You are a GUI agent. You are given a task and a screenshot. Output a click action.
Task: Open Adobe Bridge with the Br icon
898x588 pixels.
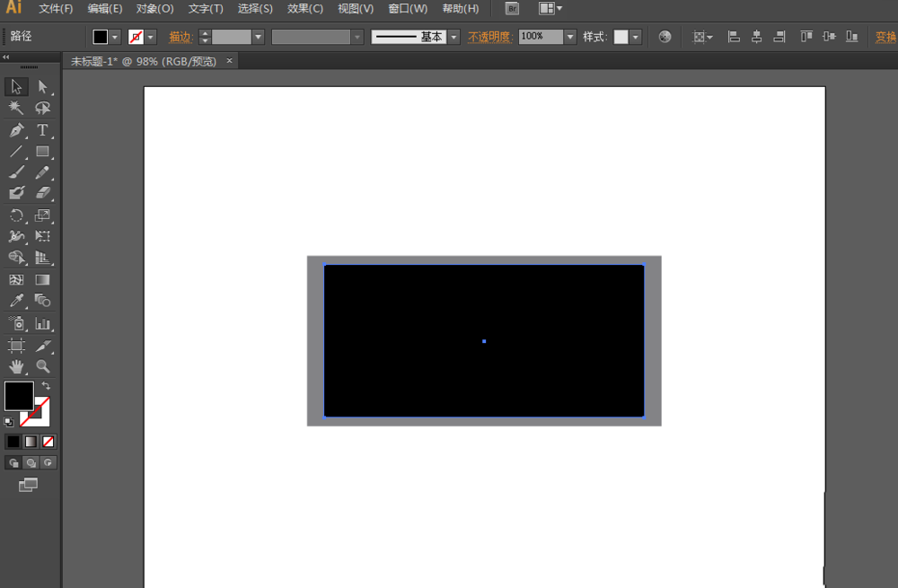tap(512, 9)
